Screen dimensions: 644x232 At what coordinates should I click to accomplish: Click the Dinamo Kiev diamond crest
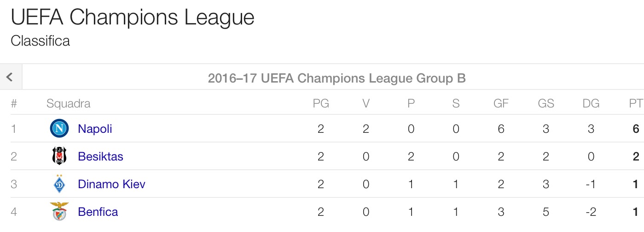point(59,184)
